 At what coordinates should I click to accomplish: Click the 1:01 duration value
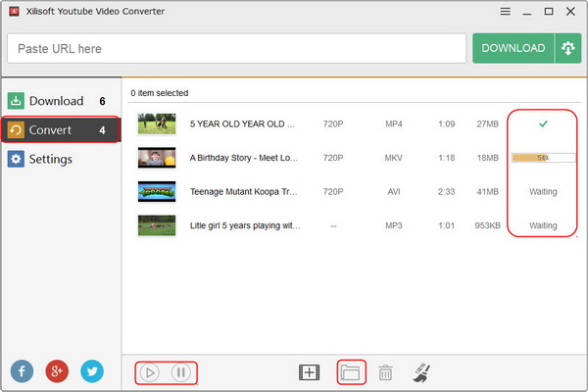tap(447, 225)
